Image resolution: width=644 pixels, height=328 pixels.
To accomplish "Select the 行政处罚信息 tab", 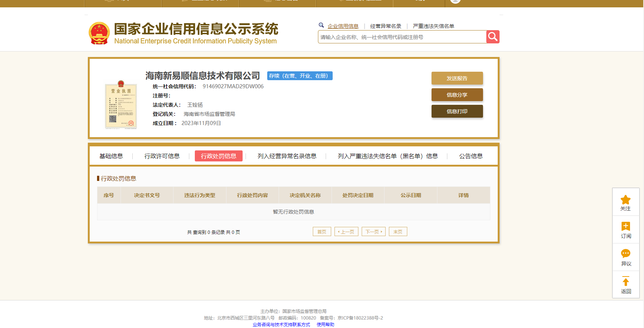I will [x=218, y=156].
